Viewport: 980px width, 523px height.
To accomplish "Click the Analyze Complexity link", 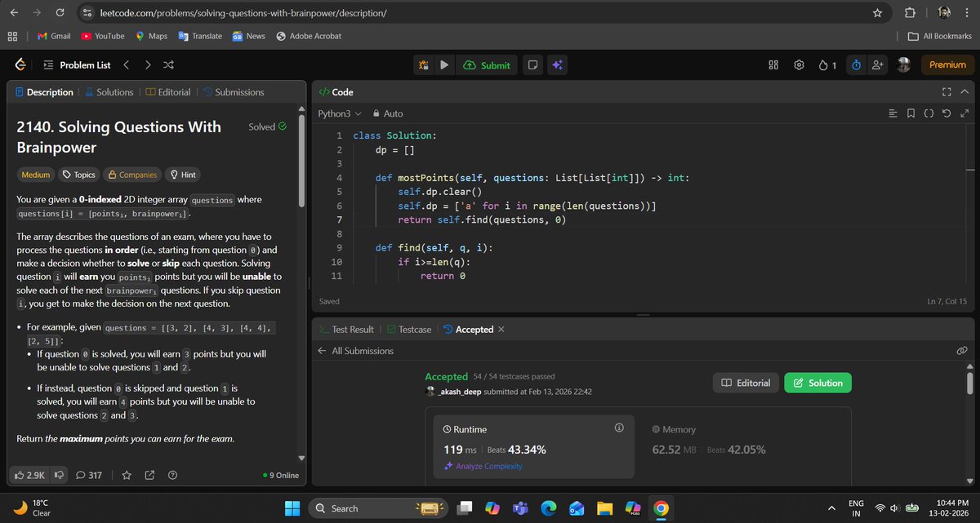I will (x=483, y=467).
